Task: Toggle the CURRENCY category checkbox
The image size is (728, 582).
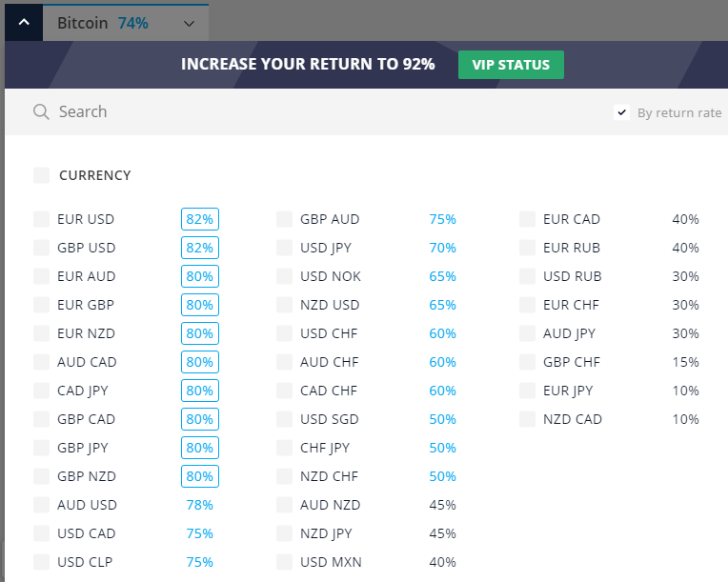Action: click(41, 175)
